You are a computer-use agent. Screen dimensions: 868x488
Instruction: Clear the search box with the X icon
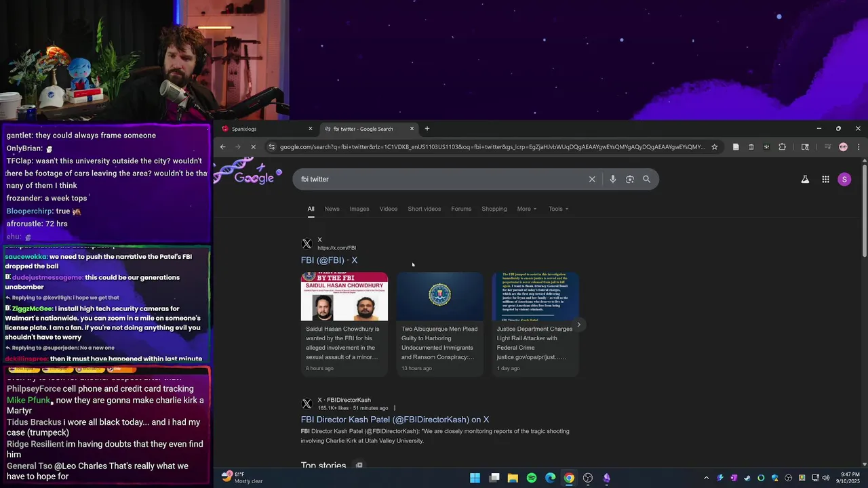coord(592,179)
